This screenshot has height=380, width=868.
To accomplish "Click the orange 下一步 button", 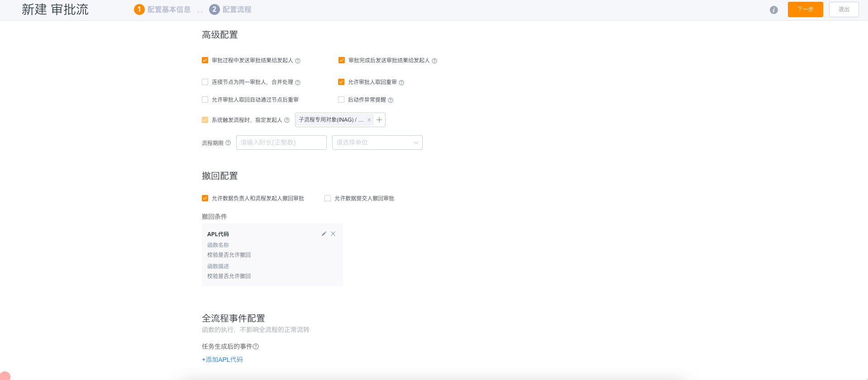I will point(806,9).
